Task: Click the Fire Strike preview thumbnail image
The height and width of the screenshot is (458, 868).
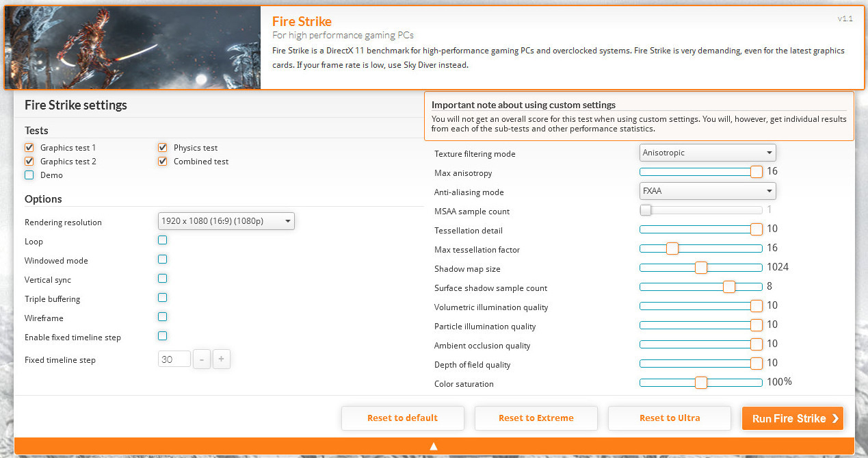Action: coord(133,48)
